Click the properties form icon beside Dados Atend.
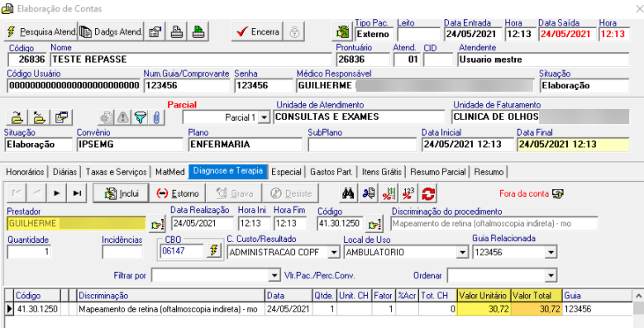Screen dimensions: 644x328 [155, 31]
